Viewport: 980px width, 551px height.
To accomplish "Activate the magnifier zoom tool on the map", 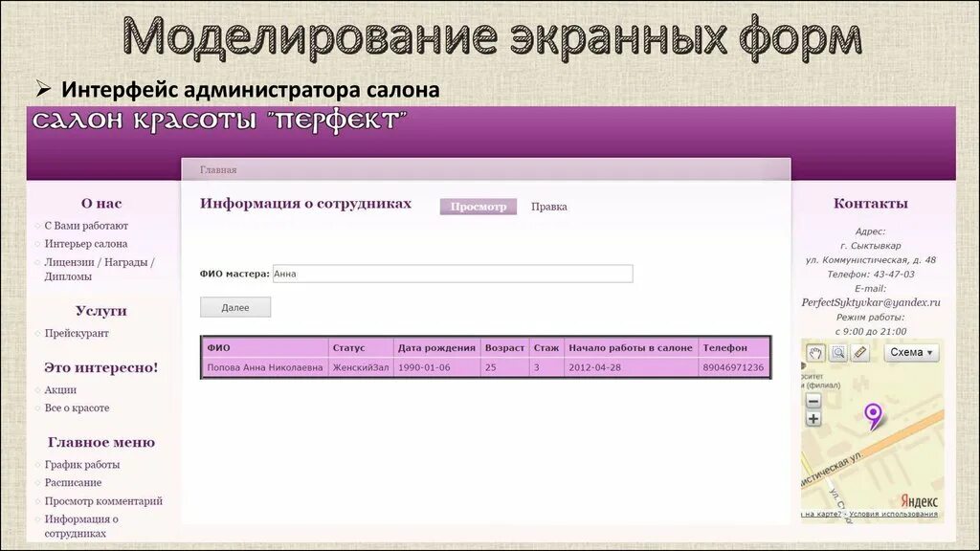I will pos(839,352).
